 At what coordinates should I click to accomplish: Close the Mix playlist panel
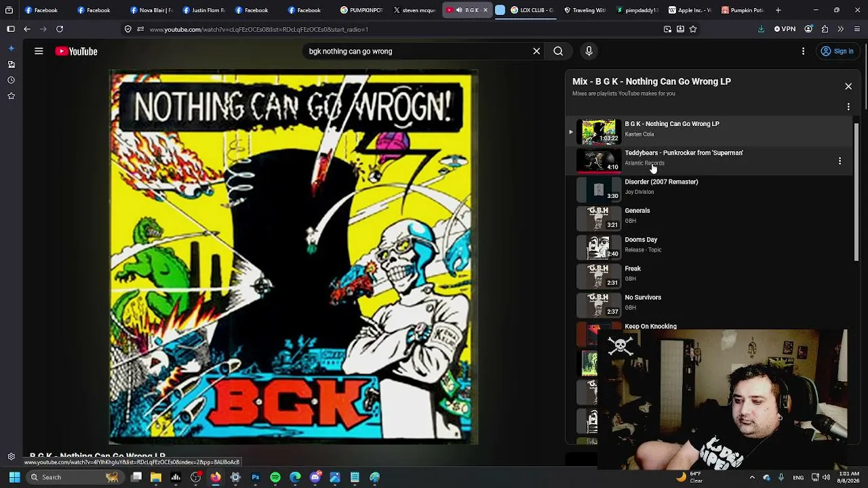point(848,86)
